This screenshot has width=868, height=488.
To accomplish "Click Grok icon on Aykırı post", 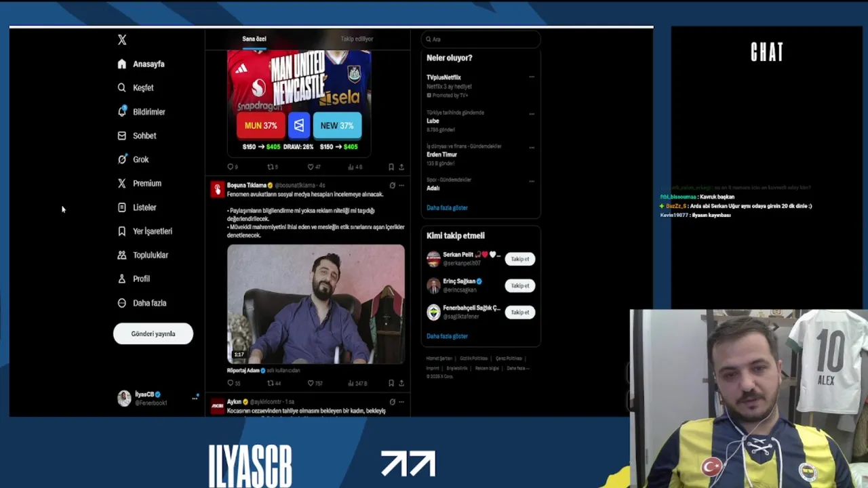I will (x=392, y=402).
